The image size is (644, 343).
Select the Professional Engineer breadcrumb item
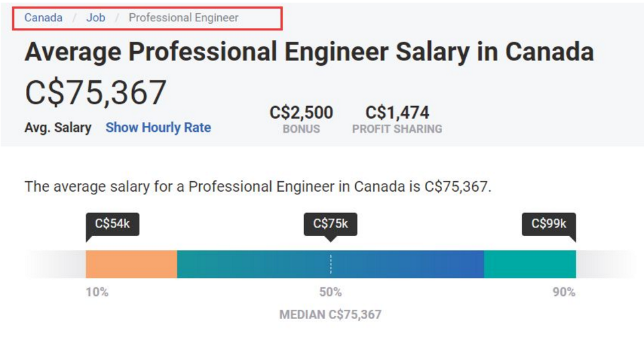[x=183, y=18]
